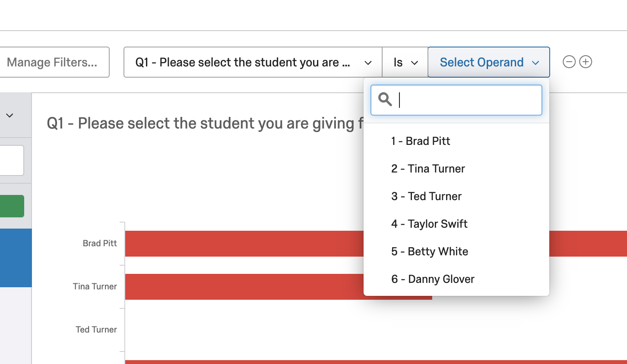Choose '3 - Ted Turner' operand
Viewport: 627px width, 364px height.
(426, 196)
